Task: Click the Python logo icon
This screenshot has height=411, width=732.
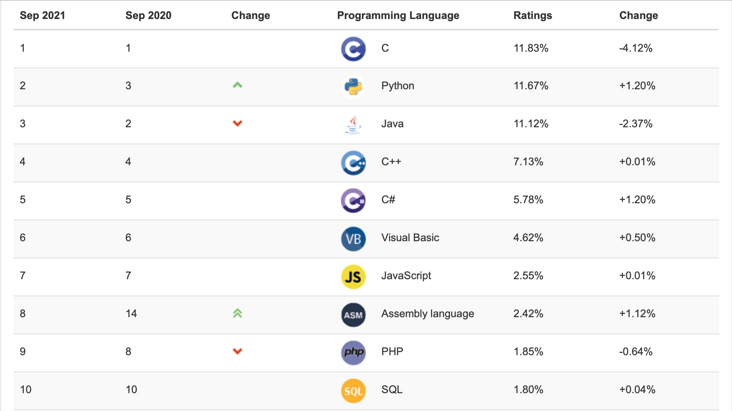Action: 353,87
